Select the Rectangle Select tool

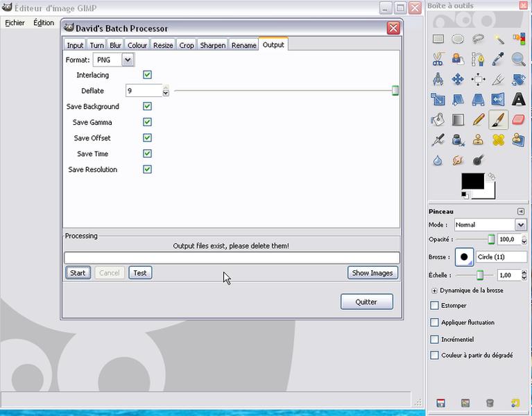(438, 39)
